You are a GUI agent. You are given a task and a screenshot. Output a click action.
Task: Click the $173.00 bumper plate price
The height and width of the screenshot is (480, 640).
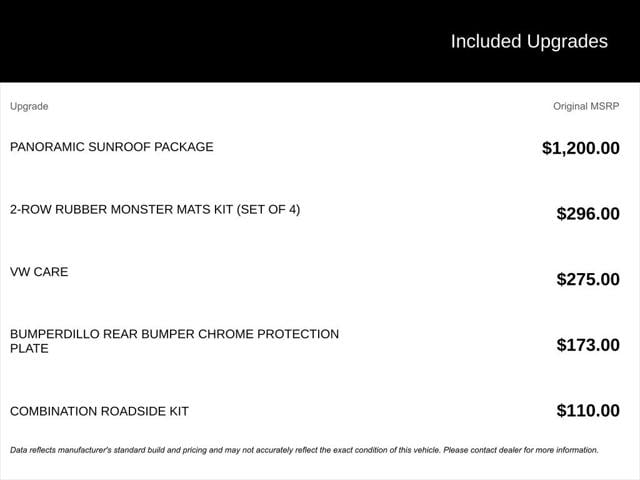tap(587, 345)
